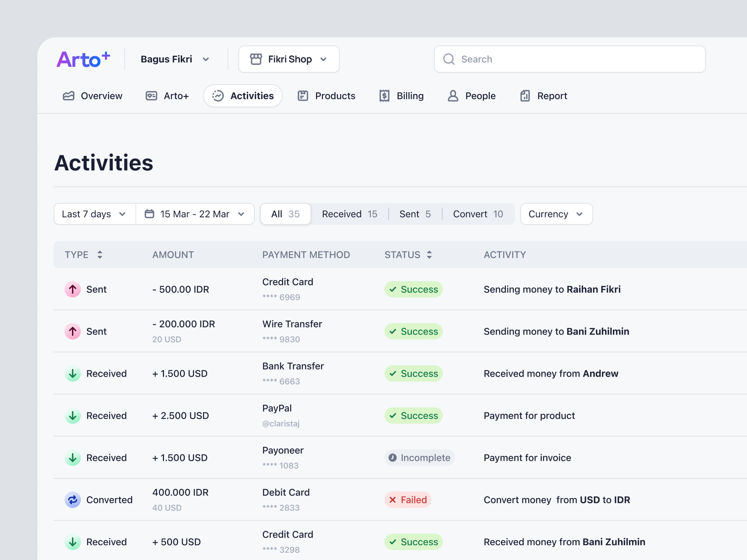Viewport: 747px width, 560px height.
Task: Select the All 35 tab
Action: coord(285,214)
